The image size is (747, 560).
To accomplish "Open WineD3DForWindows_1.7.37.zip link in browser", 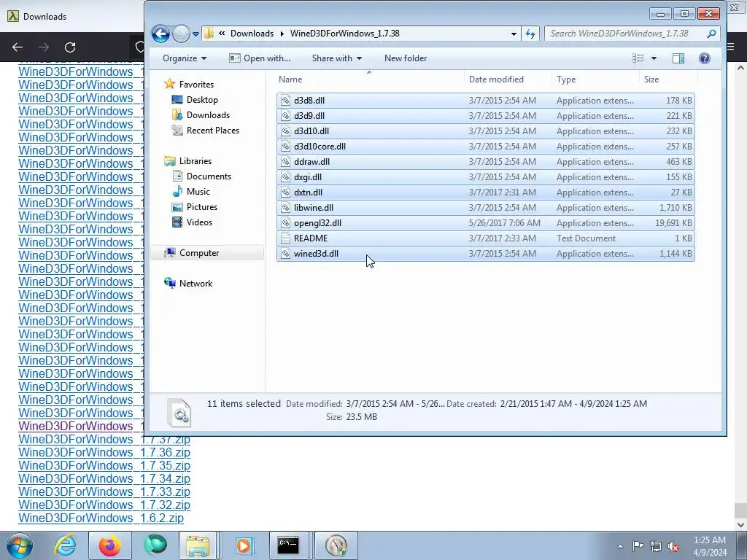I will pos(104,439).
